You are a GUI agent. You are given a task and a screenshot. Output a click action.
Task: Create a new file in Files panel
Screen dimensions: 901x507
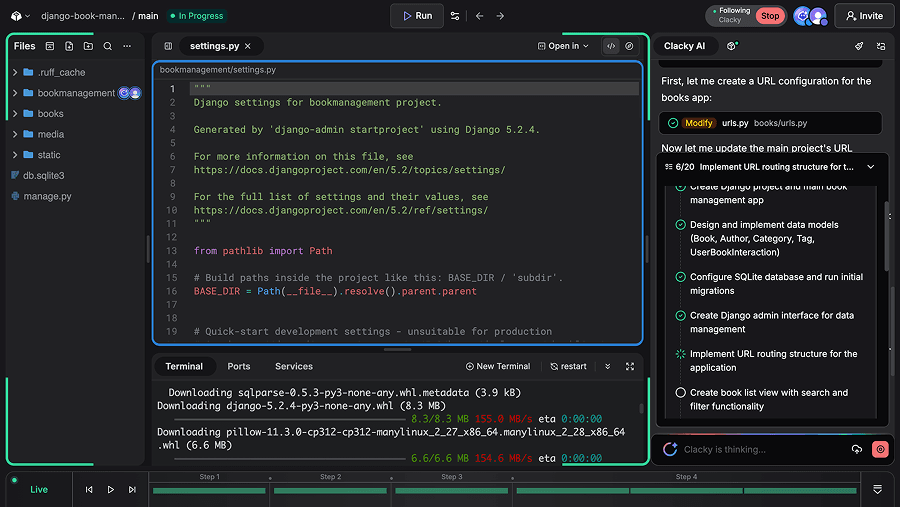(x=69, y=46)
